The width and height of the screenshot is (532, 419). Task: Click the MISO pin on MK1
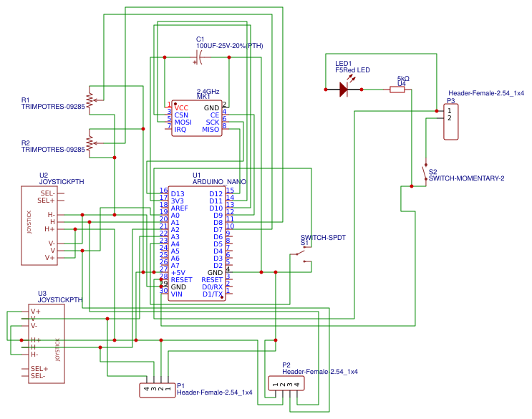(x=211, y=130)
